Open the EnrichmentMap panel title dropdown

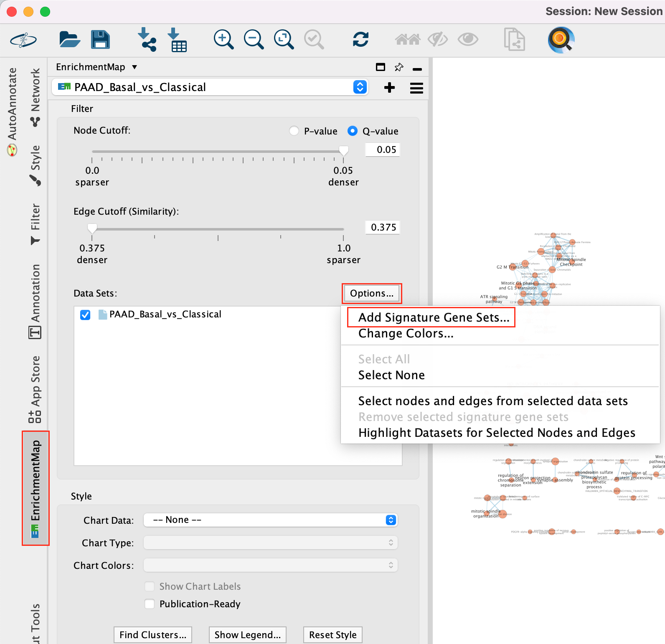[x=134, y=67]
